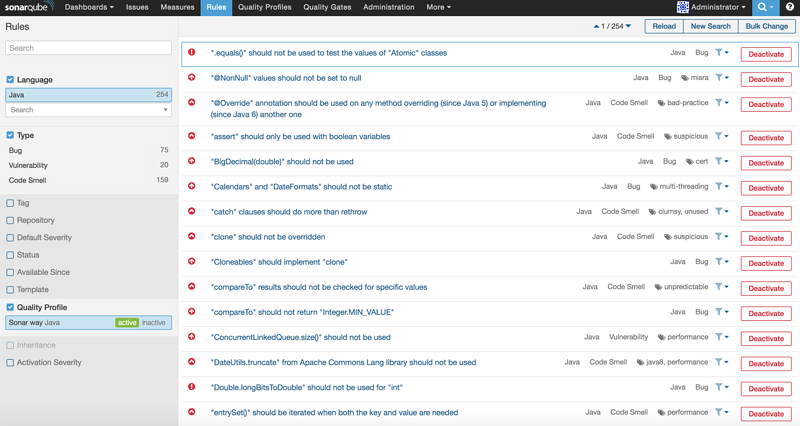Enable the Activation Severity facet checkbox
Image resolution: width=800 pixels, height=426 pixels.
[10, 363]
